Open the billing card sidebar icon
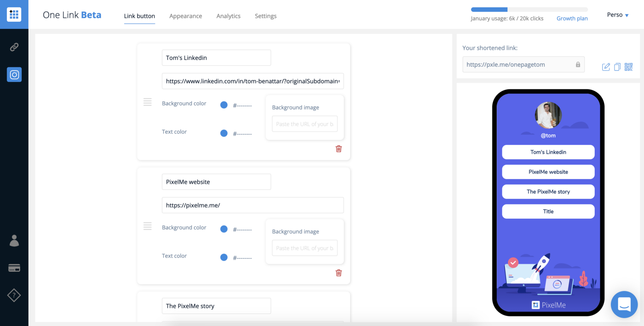 tap(14, 268)
